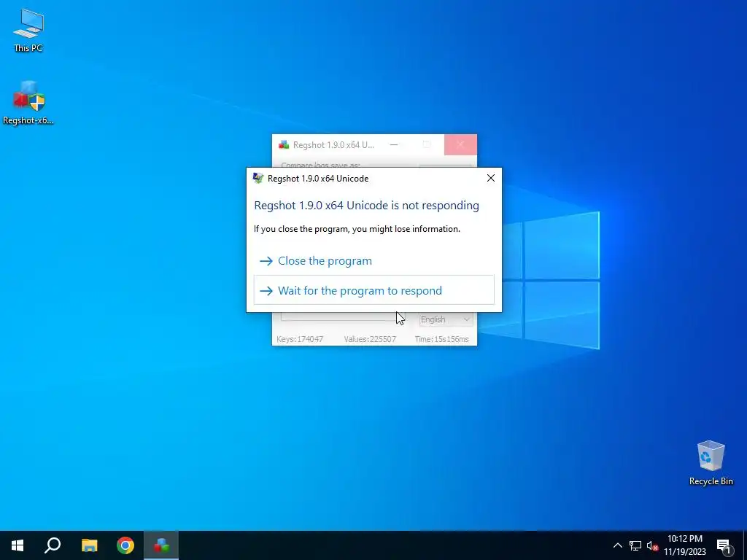Click the Show desktop strip at taskbar end
Viewport: 747px width, 560px height.
pos(745,545)
